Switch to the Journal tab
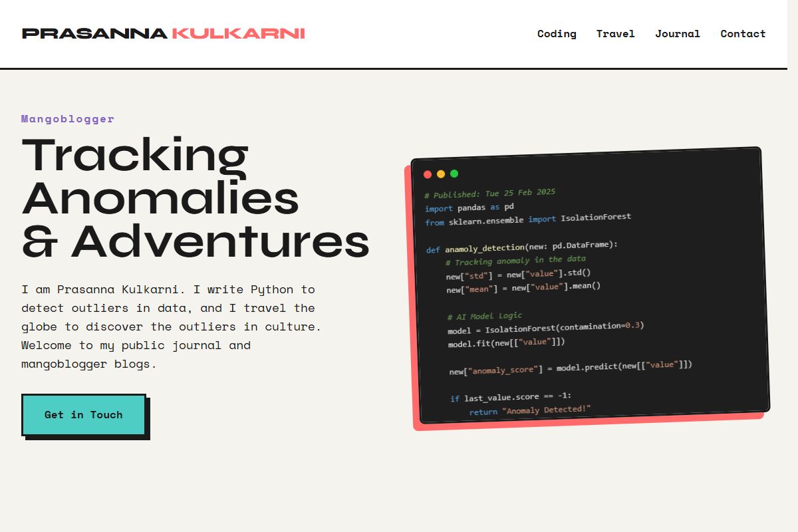Viewport: 798px width, 532px height. coord(678,34)
